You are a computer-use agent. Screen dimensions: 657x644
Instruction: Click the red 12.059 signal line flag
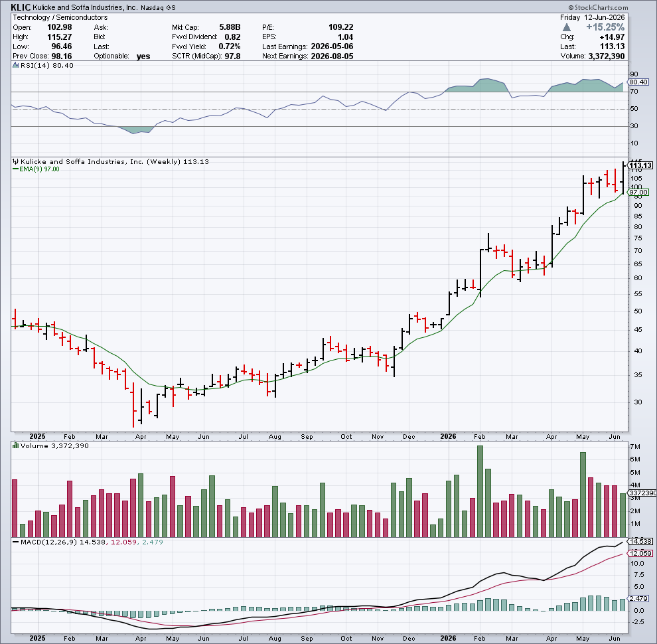pyautogui.click(x=640, y=554)
